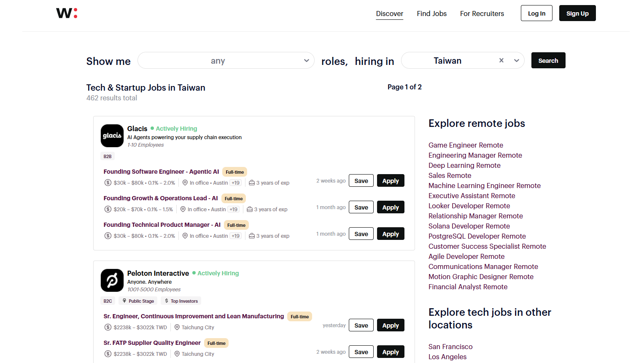Apply to Founding Growth & Operations Lead job

(391, 207)
